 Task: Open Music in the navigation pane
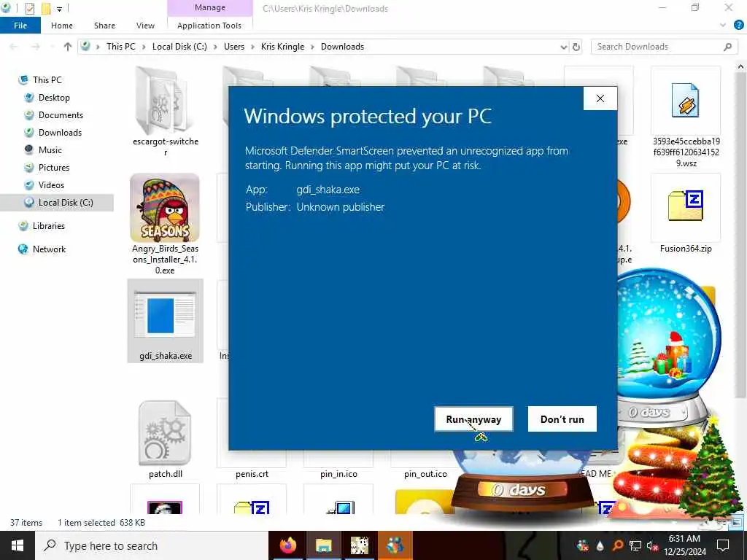click(x=50, y=150)
